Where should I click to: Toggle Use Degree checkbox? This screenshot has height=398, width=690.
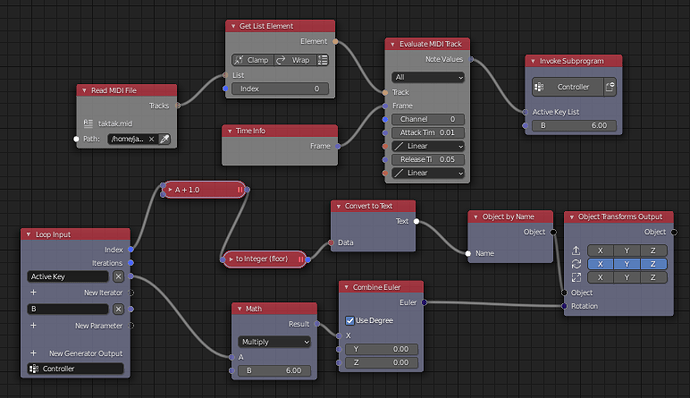tap(350, 321)
